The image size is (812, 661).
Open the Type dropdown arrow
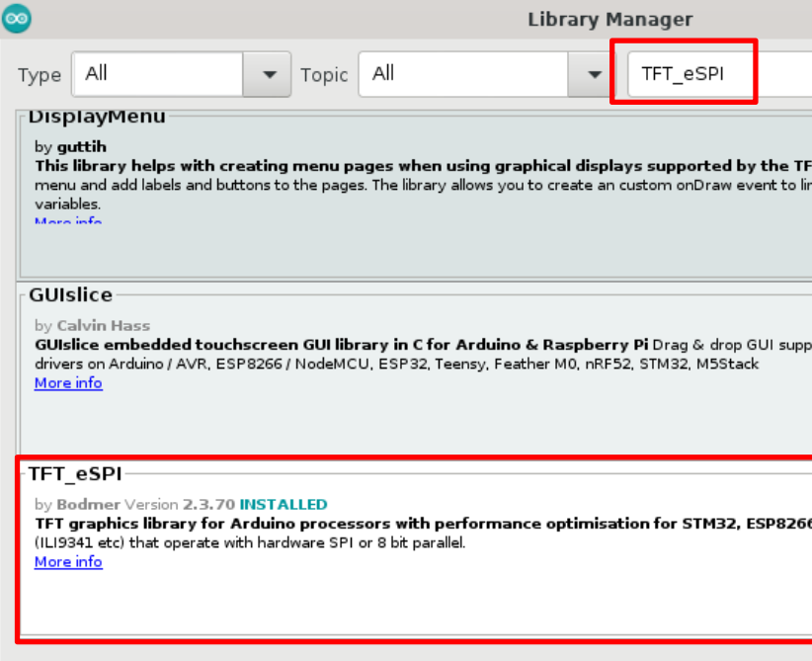(x=268, y=74)
